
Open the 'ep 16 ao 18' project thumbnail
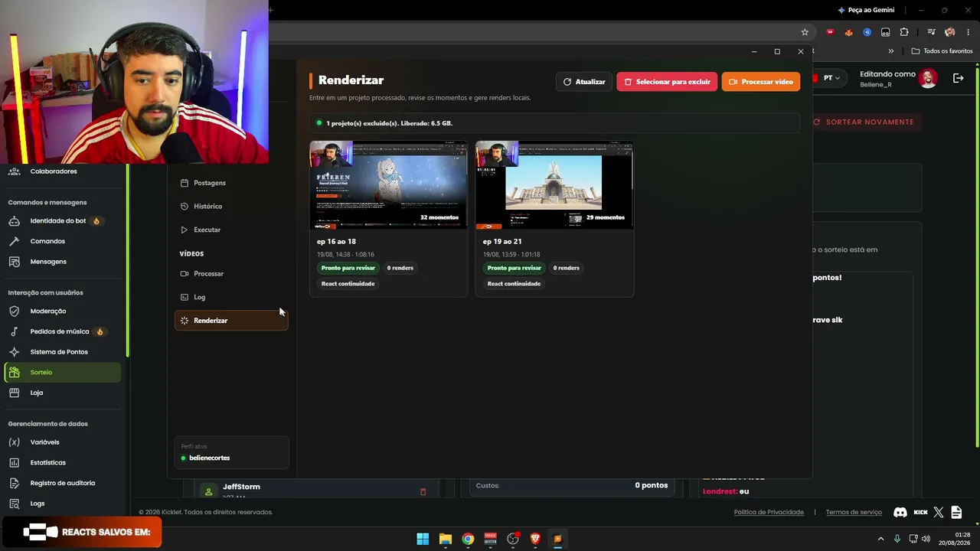click(388, 184)
